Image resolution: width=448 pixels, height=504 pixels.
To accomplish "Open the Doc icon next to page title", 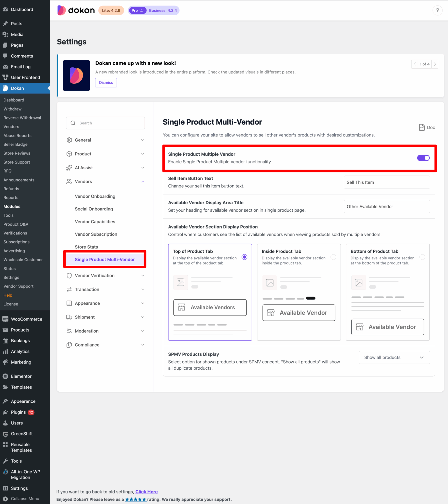I will 422,127.
